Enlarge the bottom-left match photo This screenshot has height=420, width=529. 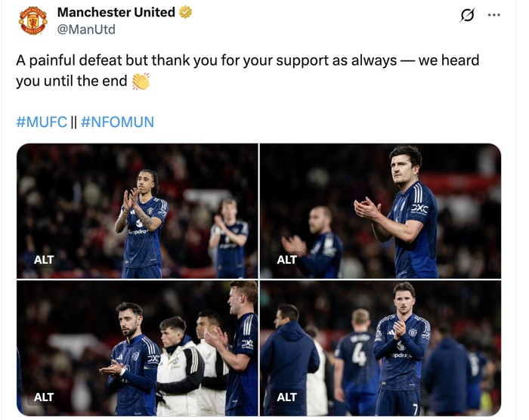point(137,348)
